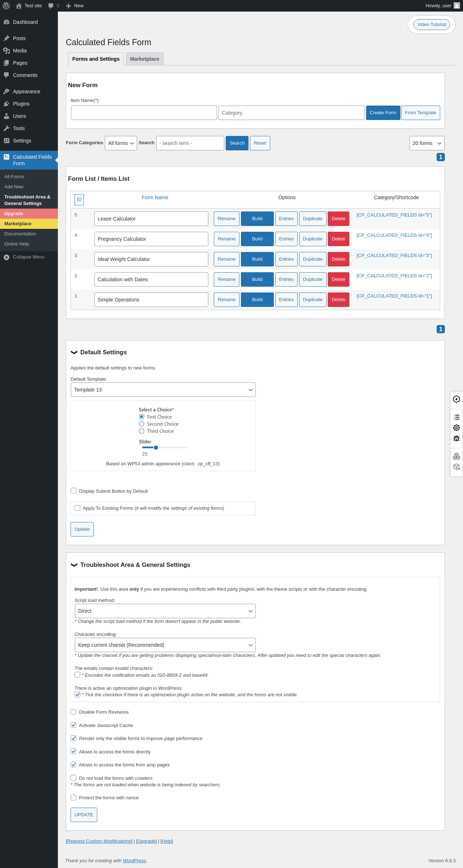Click Build for Lease Calculator

click(257, 219)
